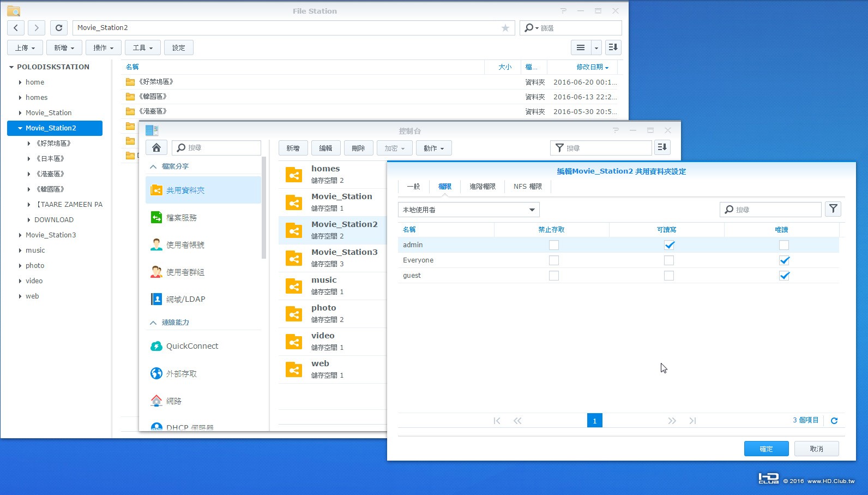Click File Station Settings (設定) button
The width and height of the screenshot is (868, 495).
click(179, 47)
